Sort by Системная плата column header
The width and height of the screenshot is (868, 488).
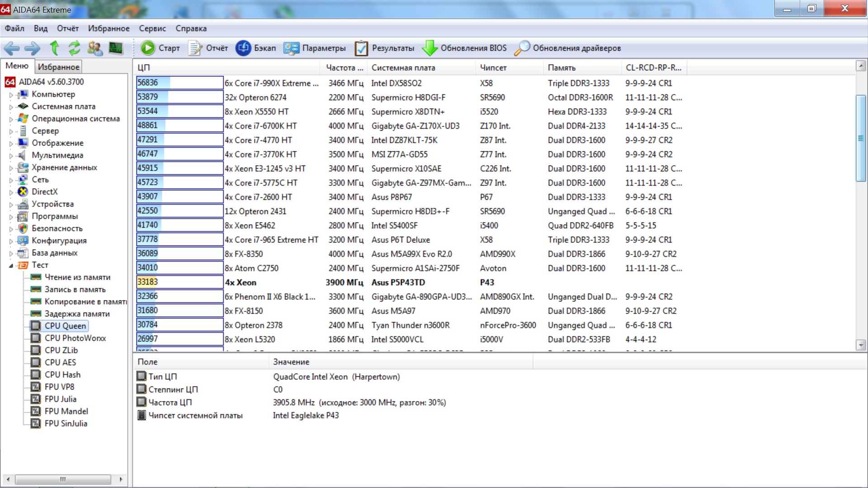click(403, 68)
